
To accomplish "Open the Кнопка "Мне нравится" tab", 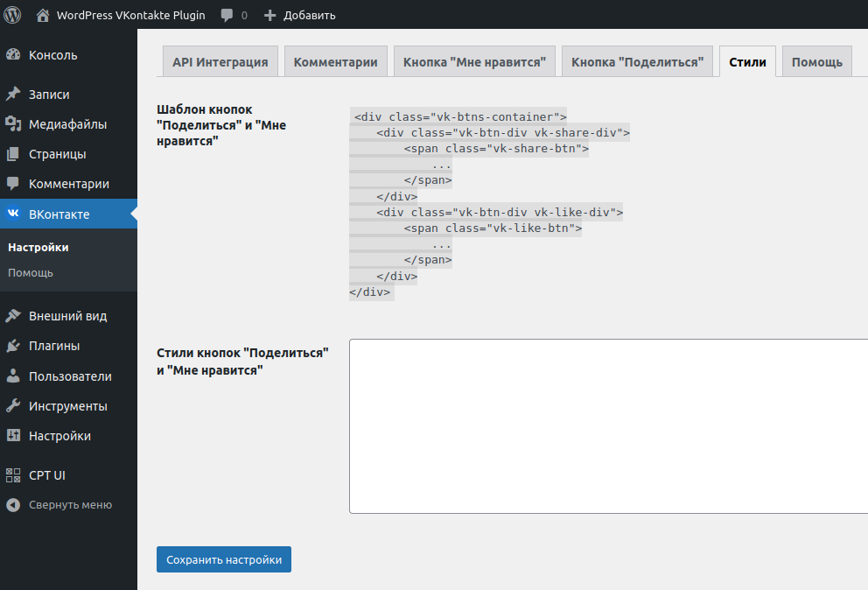I will coord(474,61).
